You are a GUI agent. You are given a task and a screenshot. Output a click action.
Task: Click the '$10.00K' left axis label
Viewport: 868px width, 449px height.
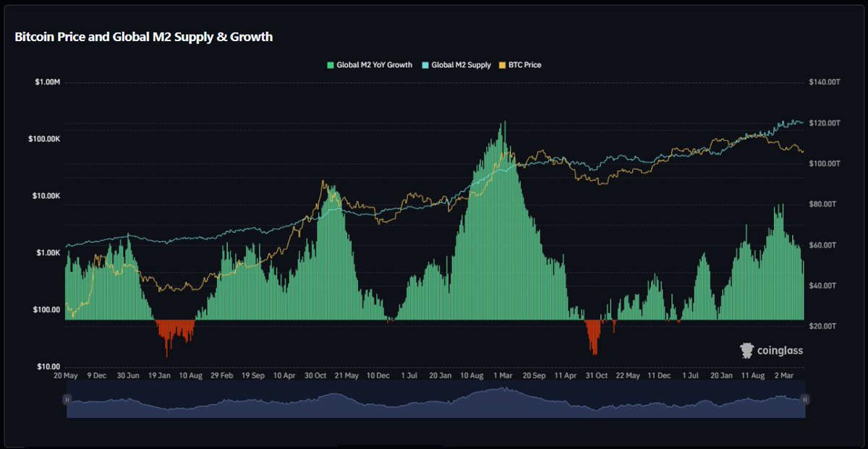[x=46, y=196]
